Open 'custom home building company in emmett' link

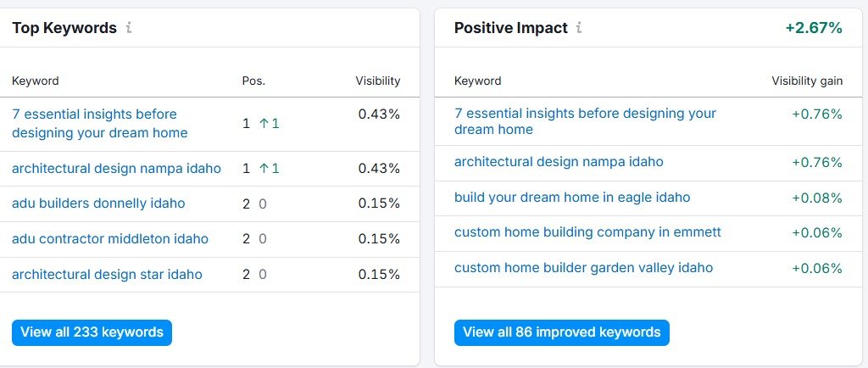(x=588, y=232)
